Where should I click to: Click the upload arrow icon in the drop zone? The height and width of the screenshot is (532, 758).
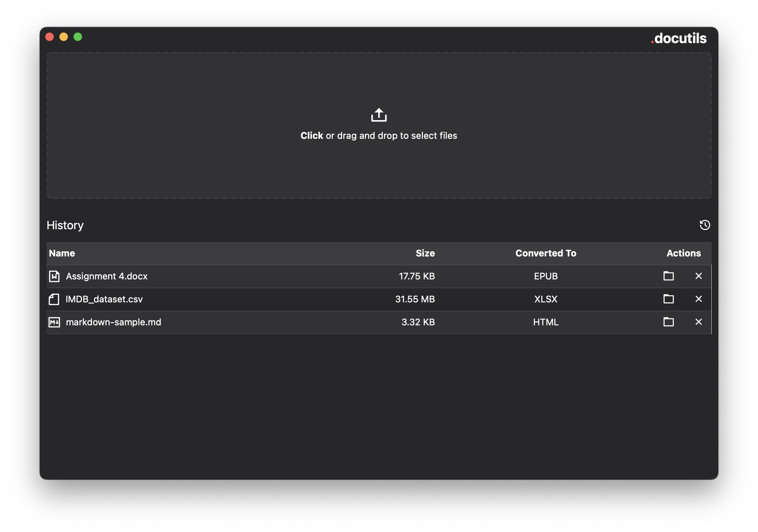tap(379, 115)
